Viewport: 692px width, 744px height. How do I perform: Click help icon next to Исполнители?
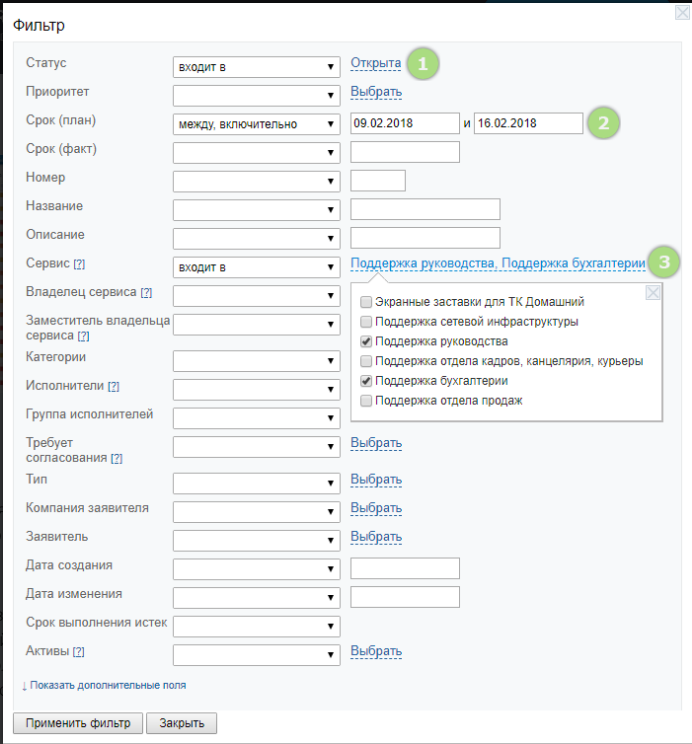pos(114,386)
